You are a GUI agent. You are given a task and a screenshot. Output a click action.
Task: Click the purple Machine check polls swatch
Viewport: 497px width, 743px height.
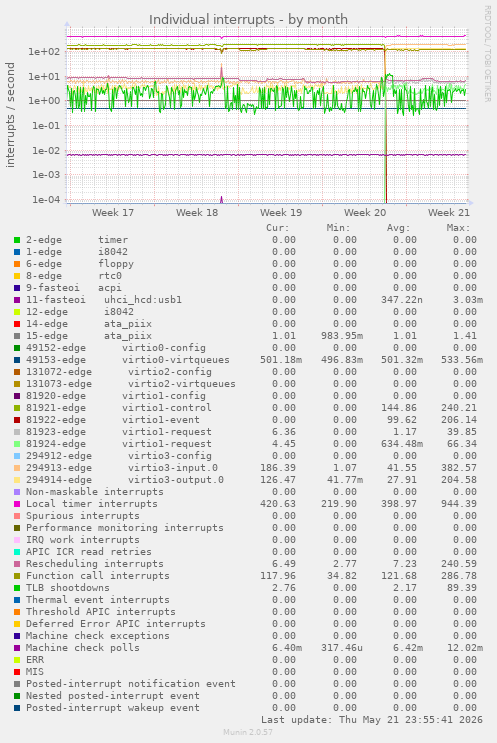(x=17, y=648)
